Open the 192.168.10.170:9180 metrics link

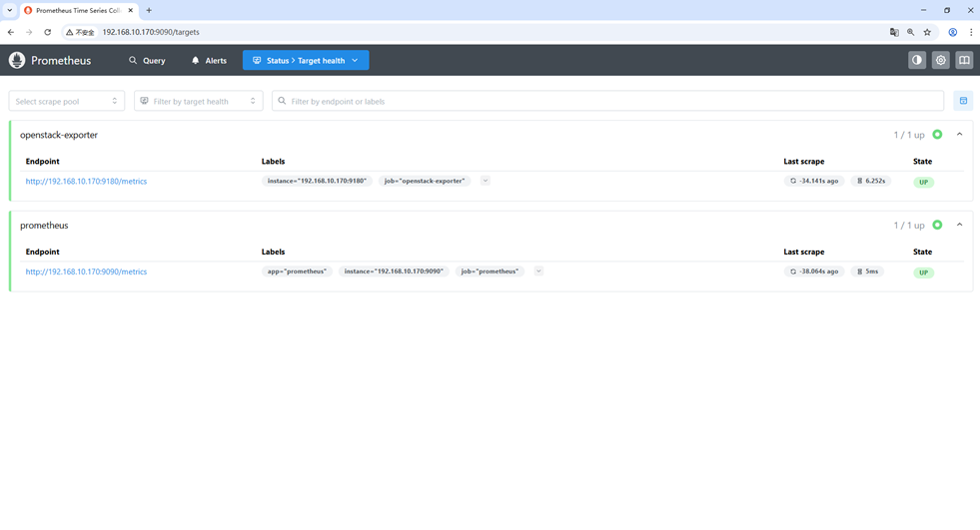tap(86, 182)
